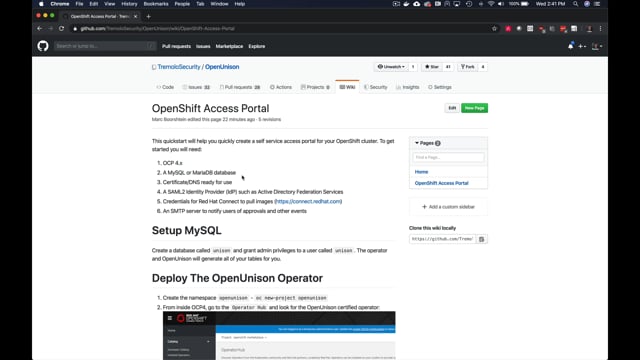Open the TremoloSecurity owner link
Image resolution: width=640 pixels, height=360 pixels.
179,67
